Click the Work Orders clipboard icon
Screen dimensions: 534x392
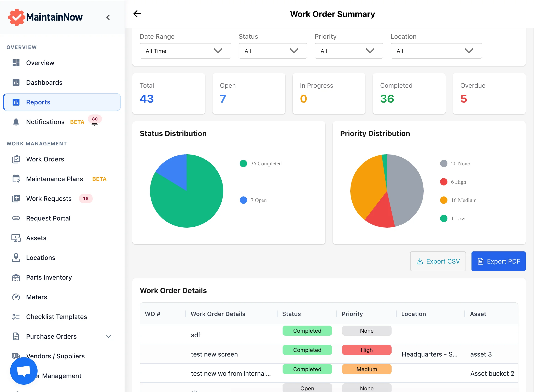point(16,159)
